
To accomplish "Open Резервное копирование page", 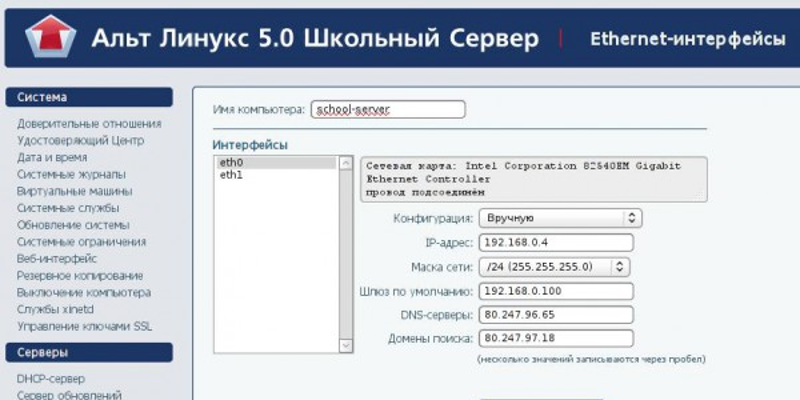I will 80,276.
